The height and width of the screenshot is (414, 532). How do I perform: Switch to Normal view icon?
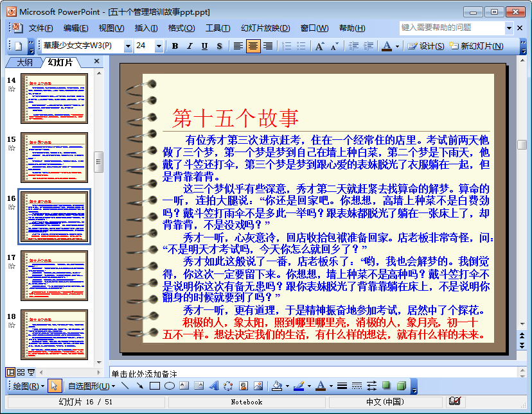point(10,372)
